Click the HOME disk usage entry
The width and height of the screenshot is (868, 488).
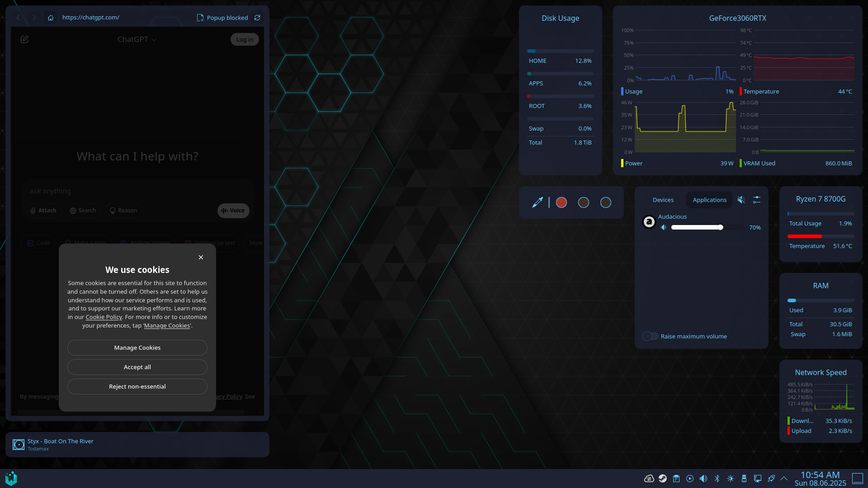pos(560,57)
